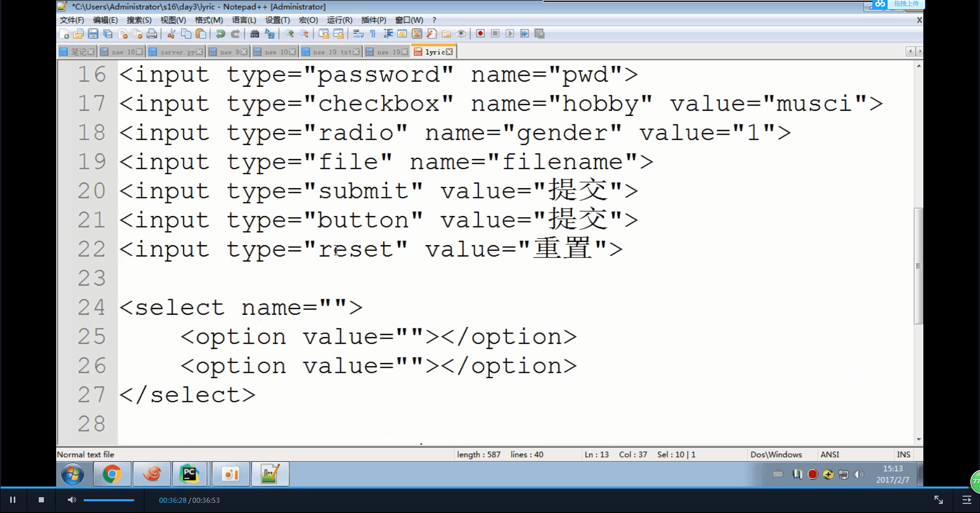Click the synchronize vertical scrolling icon
This screenshot has width=980, height=513.
click(x=324, y=34)
